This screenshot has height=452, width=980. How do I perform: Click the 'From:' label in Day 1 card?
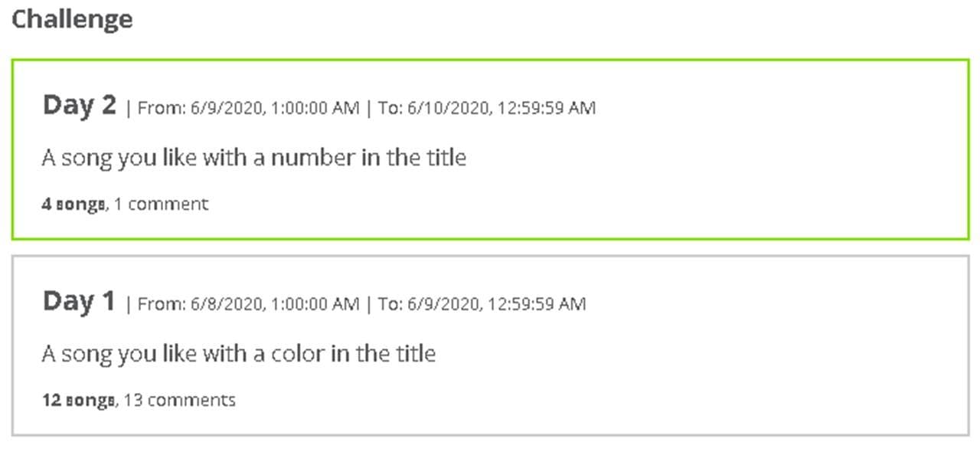161,304
